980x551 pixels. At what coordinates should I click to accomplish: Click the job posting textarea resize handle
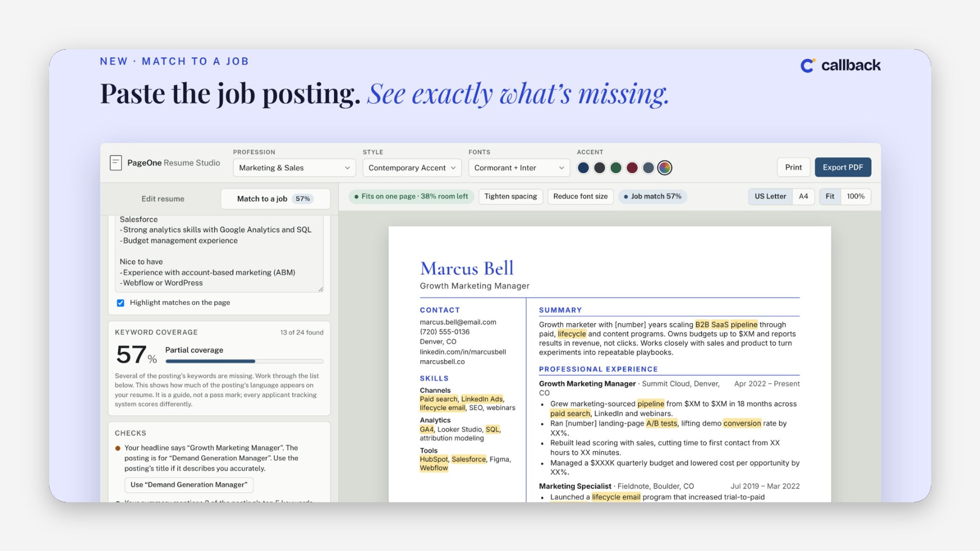click(x=321, y=289)
